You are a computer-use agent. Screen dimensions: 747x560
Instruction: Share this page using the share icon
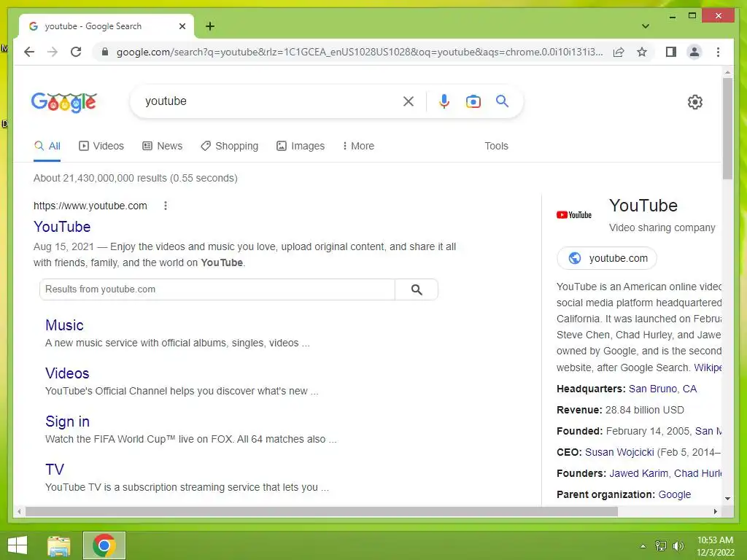[619, 52]
